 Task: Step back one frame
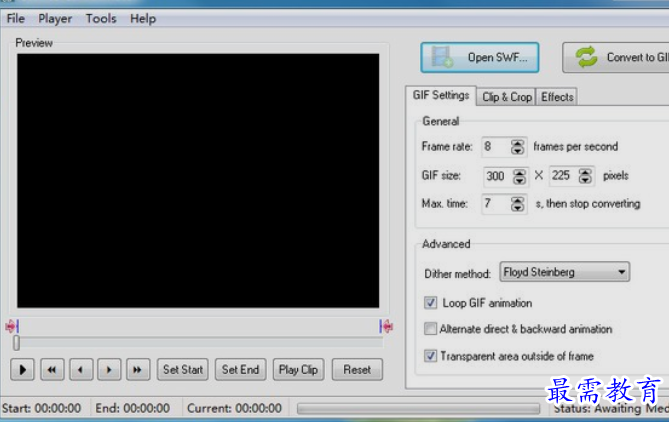click(x=81, y=370)
